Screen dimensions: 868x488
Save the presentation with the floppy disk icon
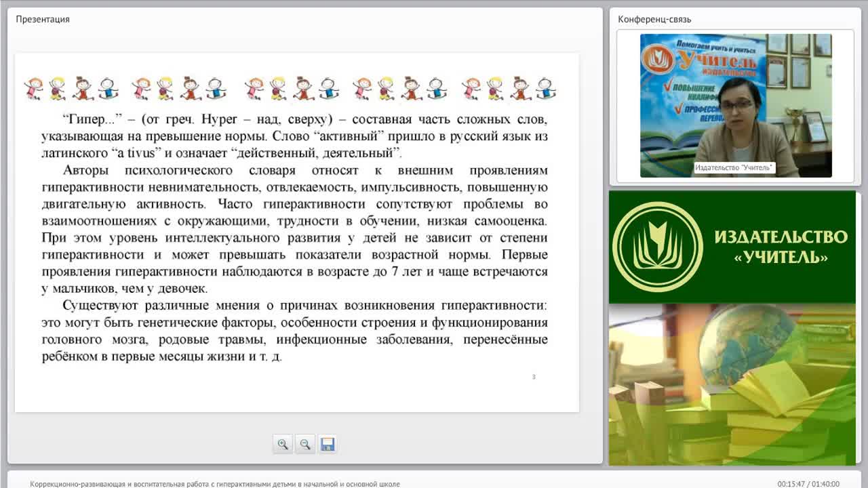click(328, 445)
